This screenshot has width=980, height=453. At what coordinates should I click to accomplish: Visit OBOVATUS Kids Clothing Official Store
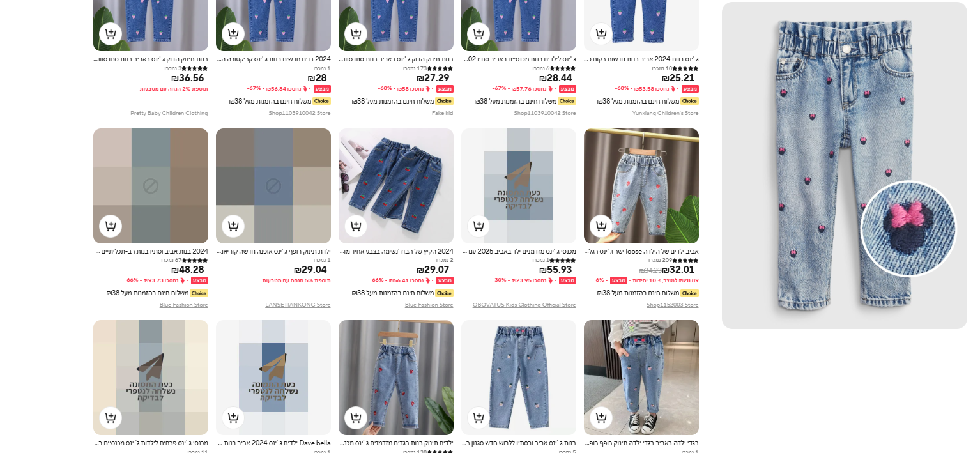click(524, 305)
